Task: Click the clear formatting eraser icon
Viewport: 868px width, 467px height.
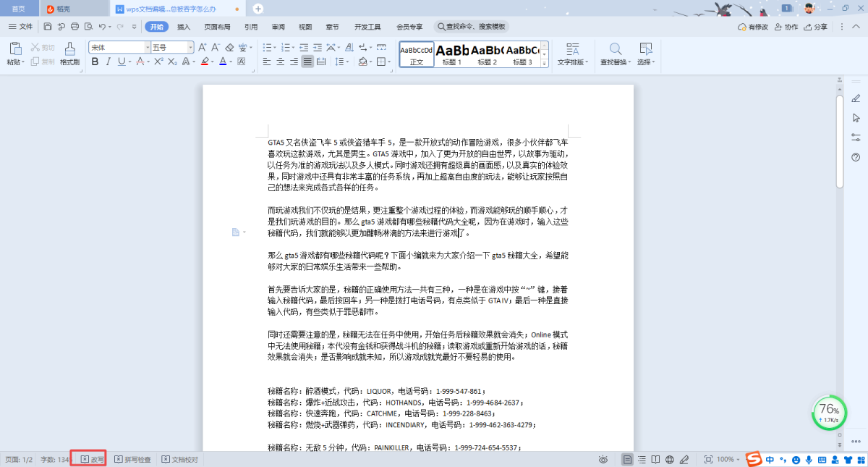Action: (229, 48)
